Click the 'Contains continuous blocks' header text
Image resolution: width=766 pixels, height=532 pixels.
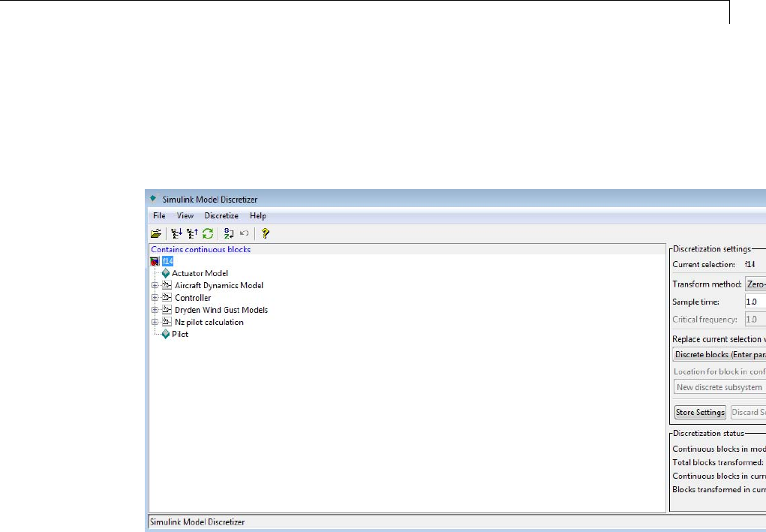tap(201, 249)
